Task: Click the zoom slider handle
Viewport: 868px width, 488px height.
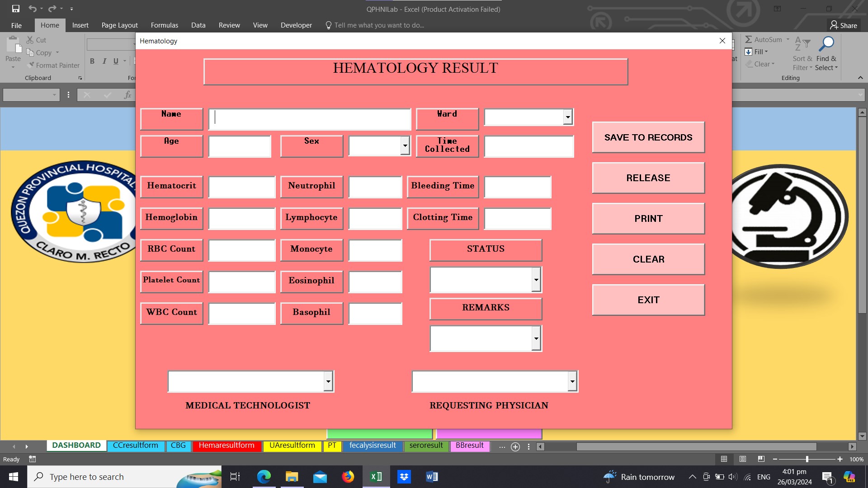Action: pos(807,459)
